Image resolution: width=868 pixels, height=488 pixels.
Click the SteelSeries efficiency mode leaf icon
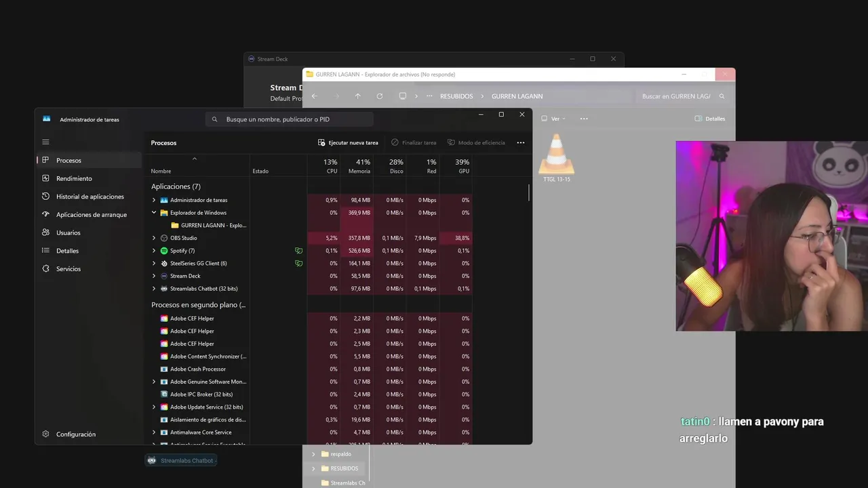tap(298, 264)
